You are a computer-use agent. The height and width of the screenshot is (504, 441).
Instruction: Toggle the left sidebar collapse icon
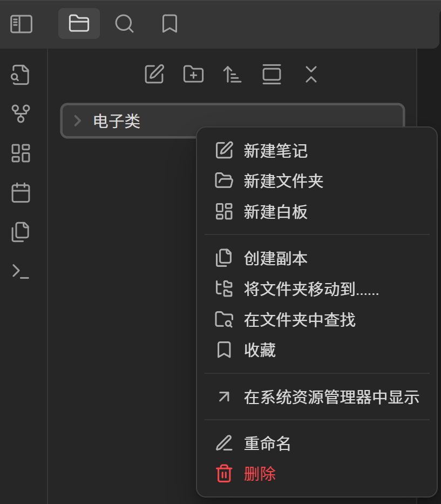pos(21,24)
